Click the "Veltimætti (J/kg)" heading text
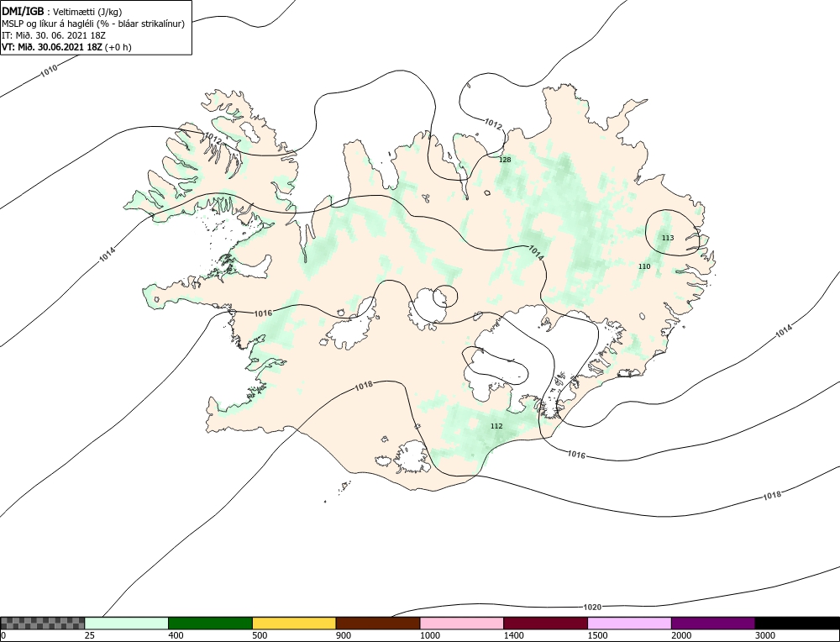The width and height of the screenshot is (840, 642). [x=88, y=11]
